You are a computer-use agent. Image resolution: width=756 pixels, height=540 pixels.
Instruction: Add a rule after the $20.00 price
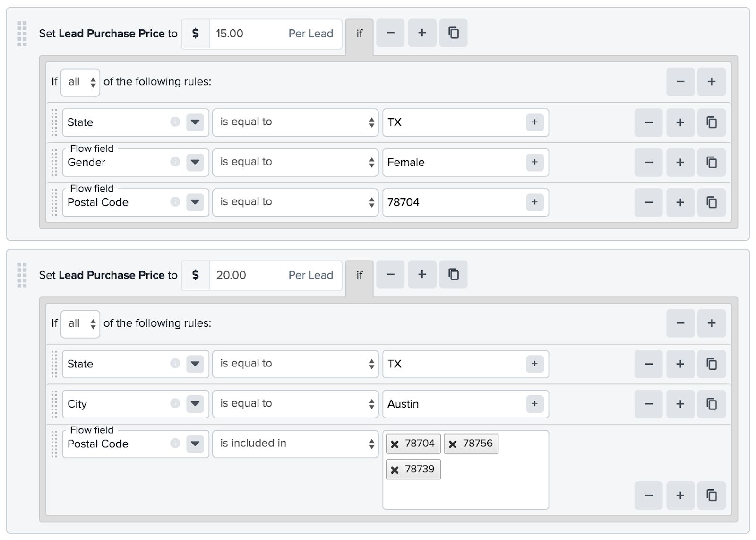[422, 275]
